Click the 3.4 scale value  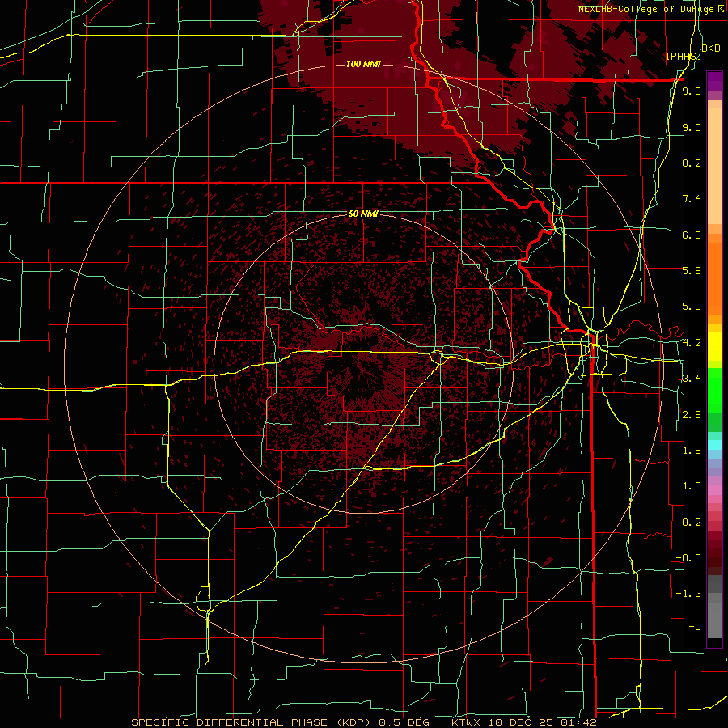692,379
